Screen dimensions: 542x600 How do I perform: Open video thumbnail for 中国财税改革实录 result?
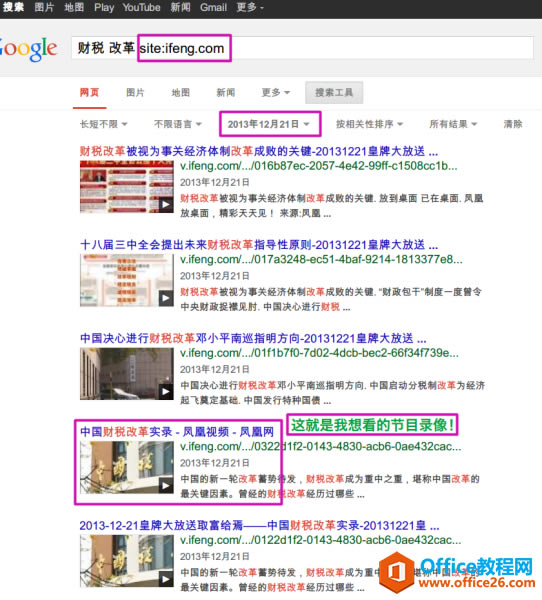pyautogui.click(x=127, y=467)
